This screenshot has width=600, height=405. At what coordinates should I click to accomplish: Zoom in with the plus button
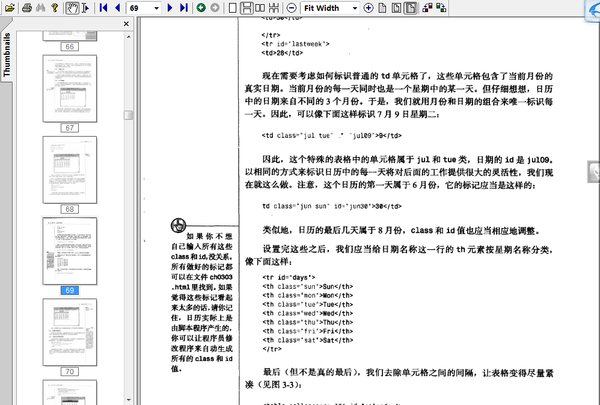tap(368, 8)
